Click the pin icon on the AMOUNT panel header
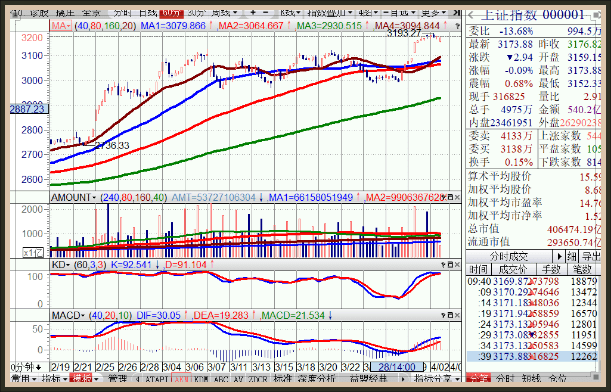The width and height of the screenshot is (611, 392). coord(443,198)
